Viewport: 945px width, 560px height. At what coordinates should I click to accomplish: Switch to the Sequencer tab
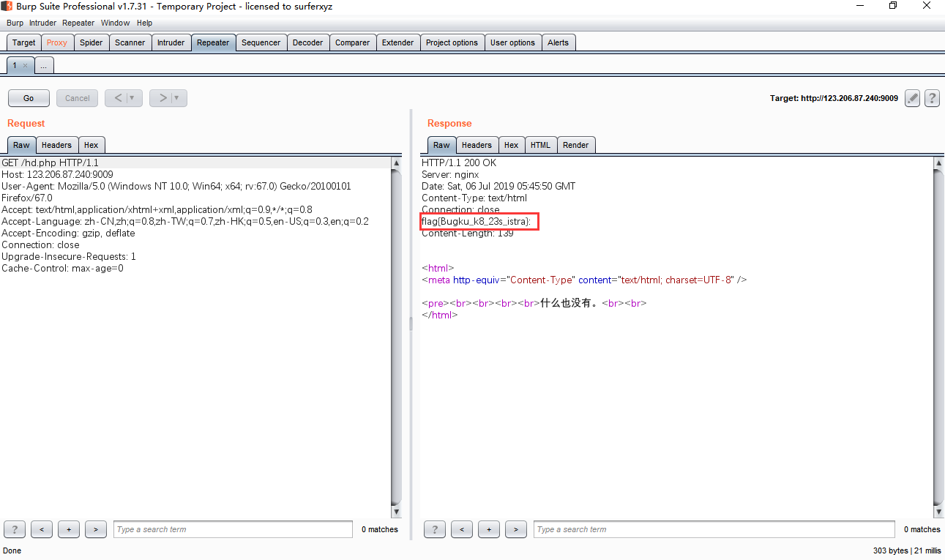(261, 42)
